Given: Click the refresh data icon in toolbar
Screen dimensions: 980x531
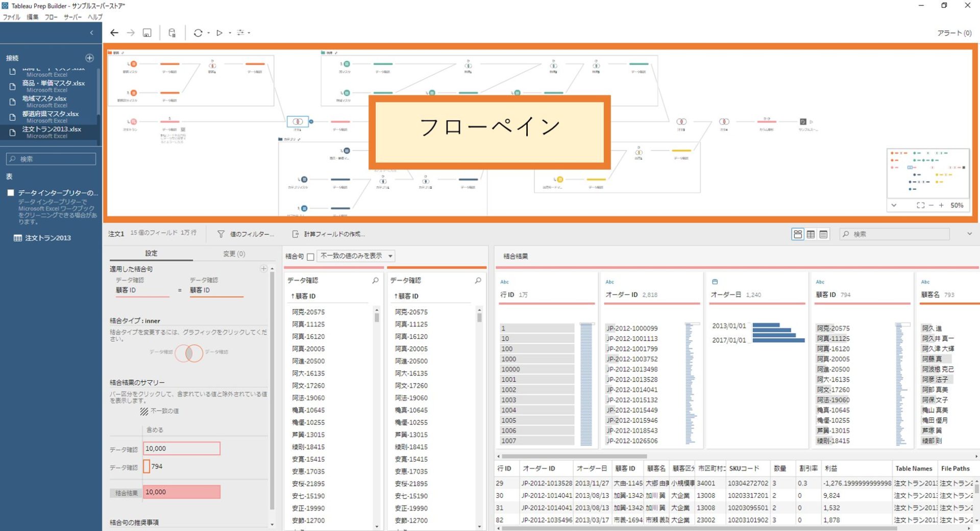Looking at the screenshot, I should [x=199, y=33].
